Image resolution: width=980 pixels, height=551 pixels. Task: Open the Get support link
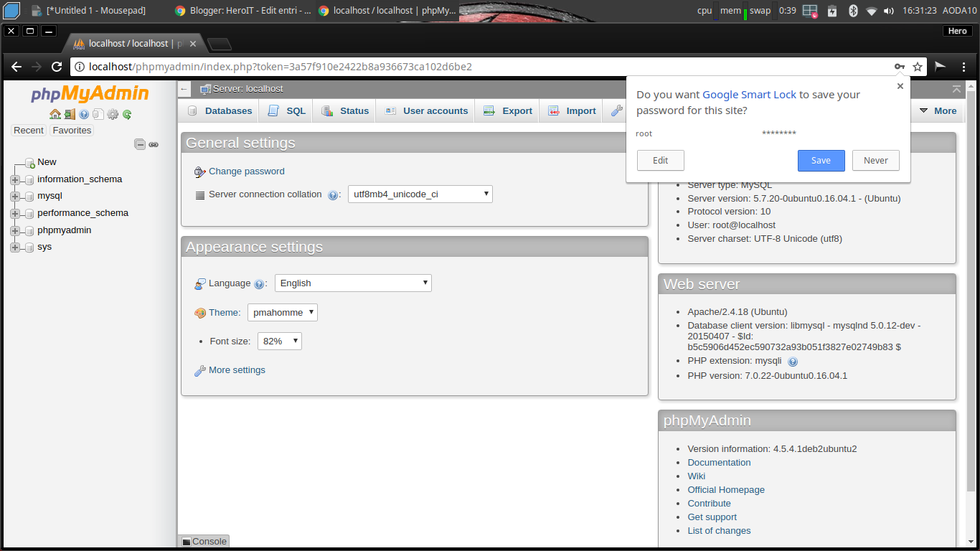click(x=712, y=517)
